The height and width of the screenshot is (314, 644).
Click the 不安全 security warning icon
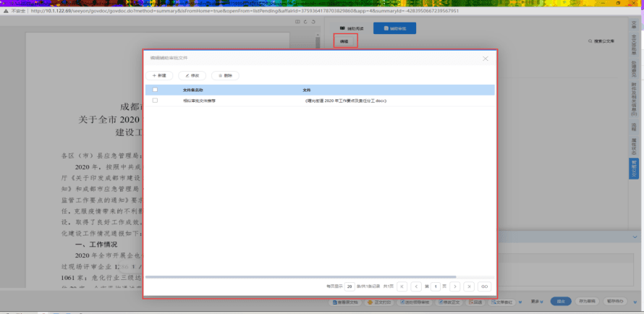(x=7, y=11)
